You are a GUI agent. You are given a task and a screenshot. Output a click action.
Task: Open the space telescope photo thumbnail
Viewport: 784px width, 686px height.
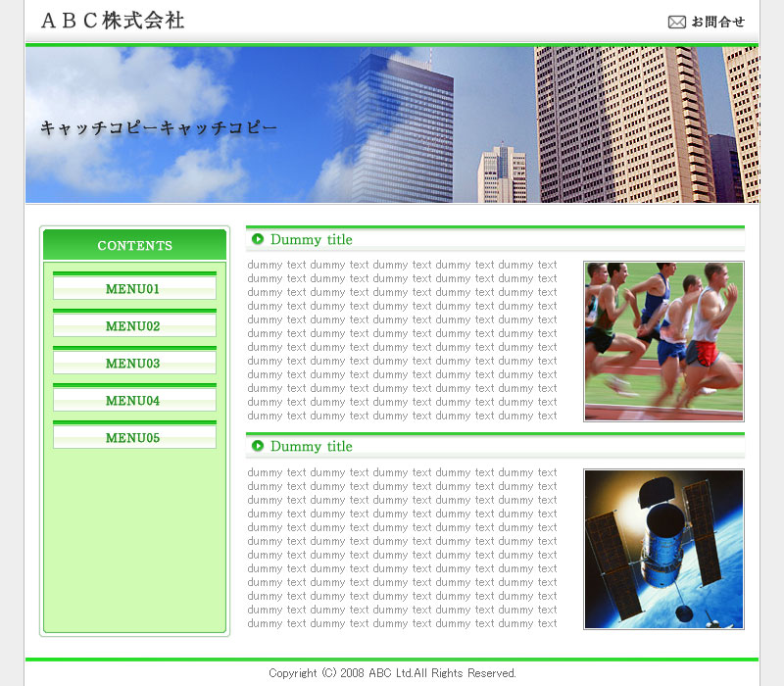click(663, 549)
